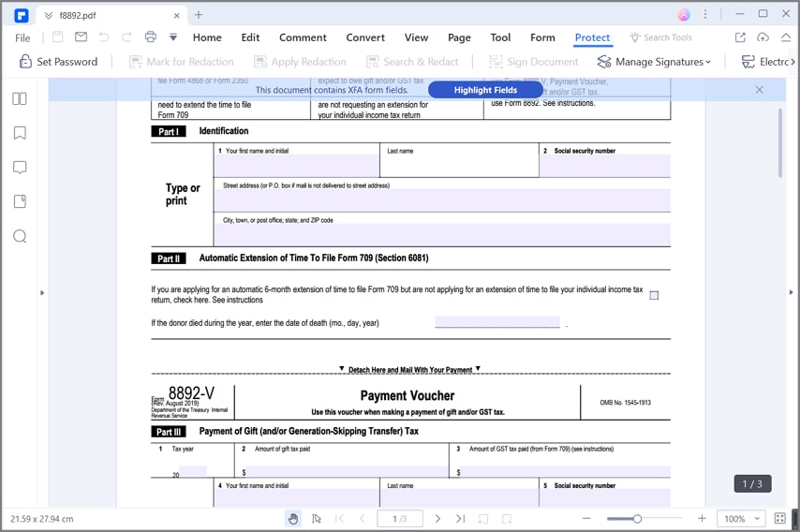Click the City, town, state ZIP field
The width and height of the screenshot is (800, 532).
(442, 235)
